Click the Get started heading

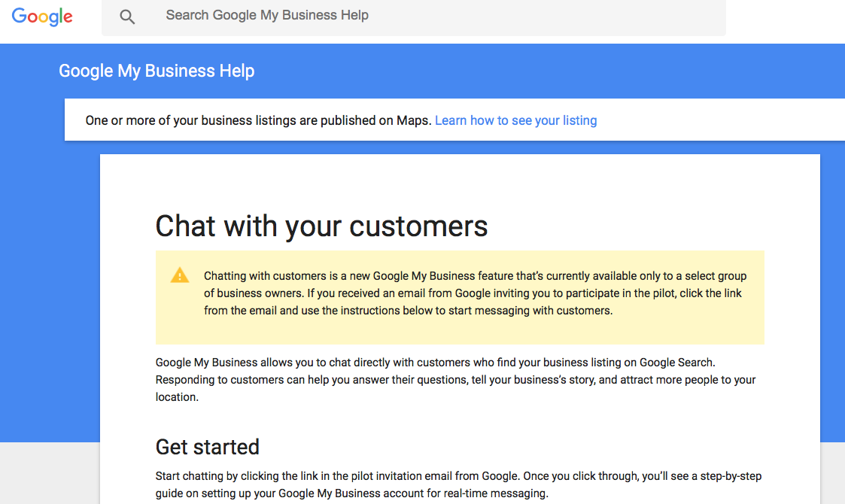[x=208, y=447]
